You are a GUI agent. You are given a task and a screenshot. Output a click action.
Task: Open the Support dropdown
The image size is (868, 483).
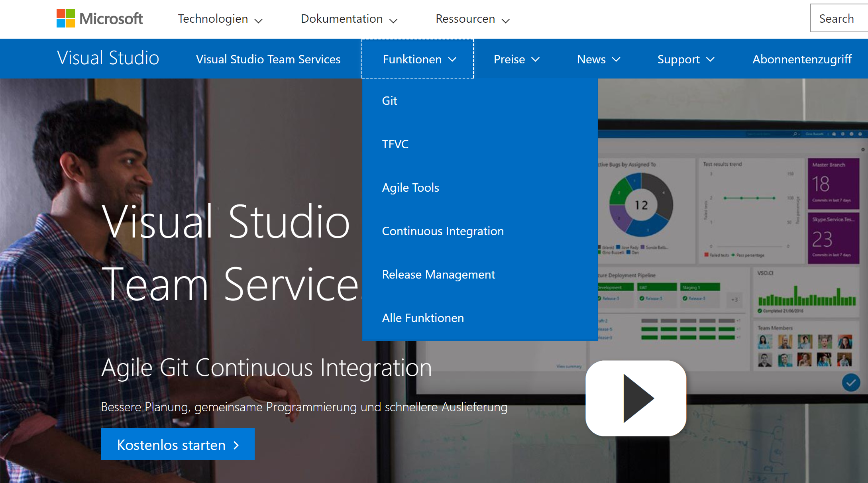coord(686,59)
